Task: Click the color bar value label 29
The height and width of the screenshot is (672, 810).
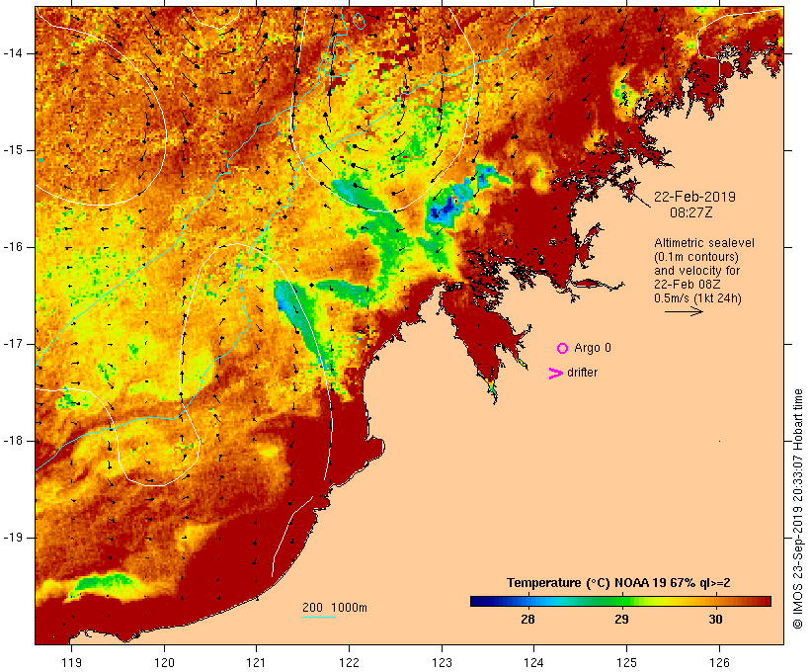Action: 622,620
